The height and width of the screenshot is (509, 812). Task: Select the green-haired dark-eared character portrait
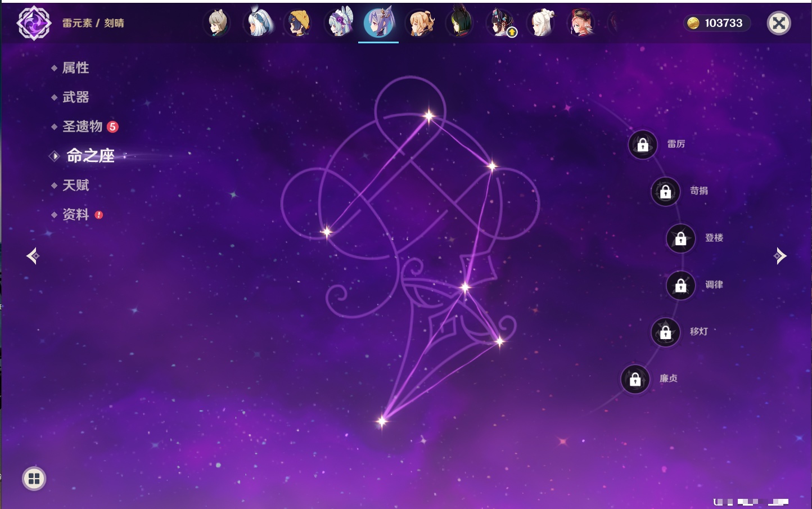coord(460,23)
